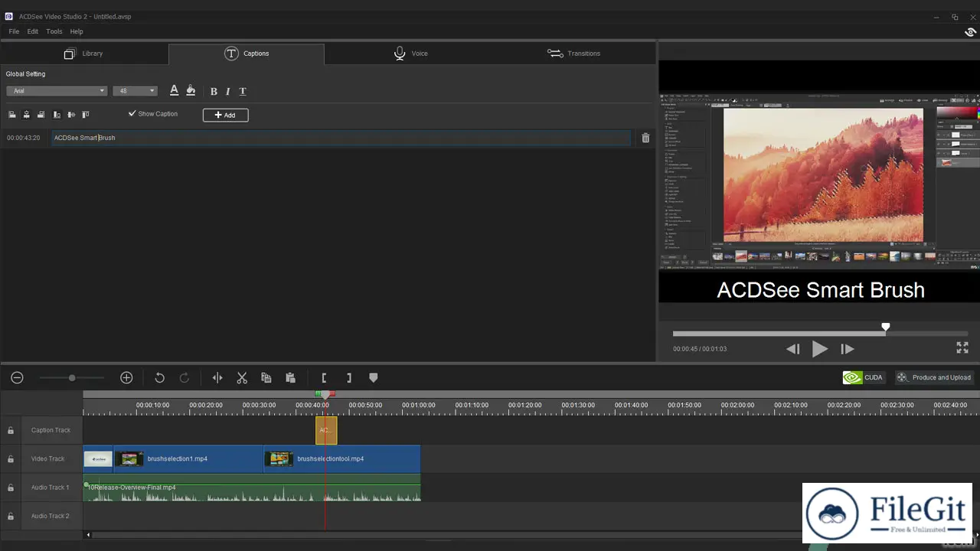980x551 pixels.
Task: Undo the last edit
Action: [159, 377]
